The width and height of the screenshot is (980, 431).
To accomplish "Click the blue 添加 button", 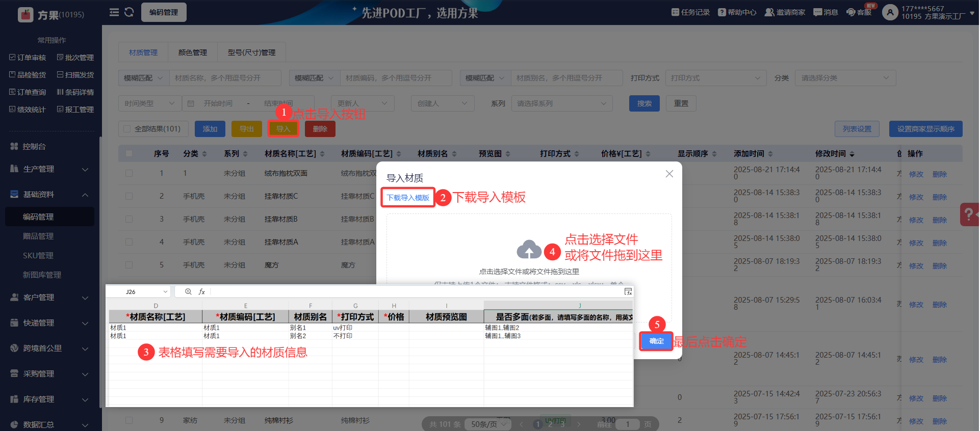I will (x=210, y=129).
